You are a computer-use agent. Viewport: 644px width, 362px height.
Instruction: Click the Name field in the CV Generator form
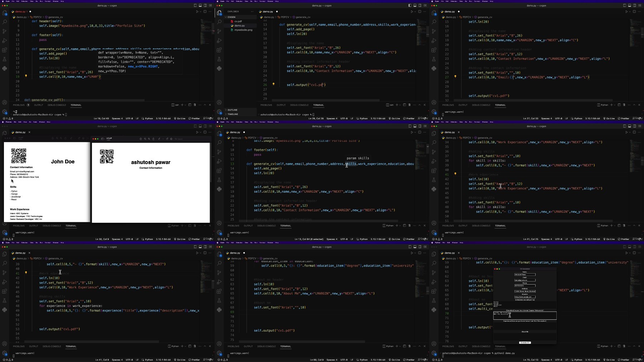pyautogui.click(x=525, y=275)
